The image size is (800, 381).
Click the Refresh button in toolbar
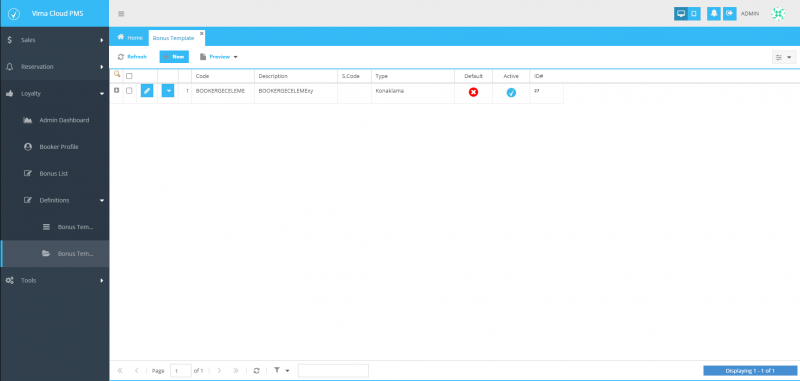click(x=132, y=57)
